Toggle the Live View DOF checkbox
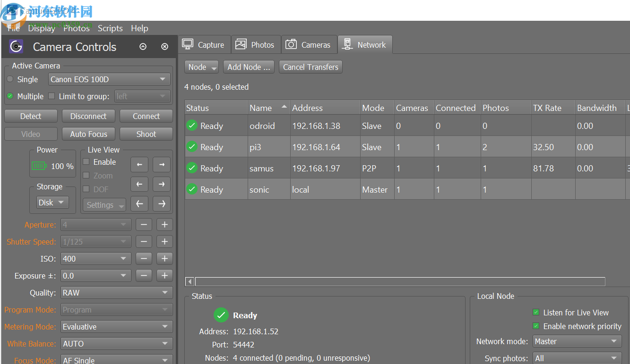 86,189
